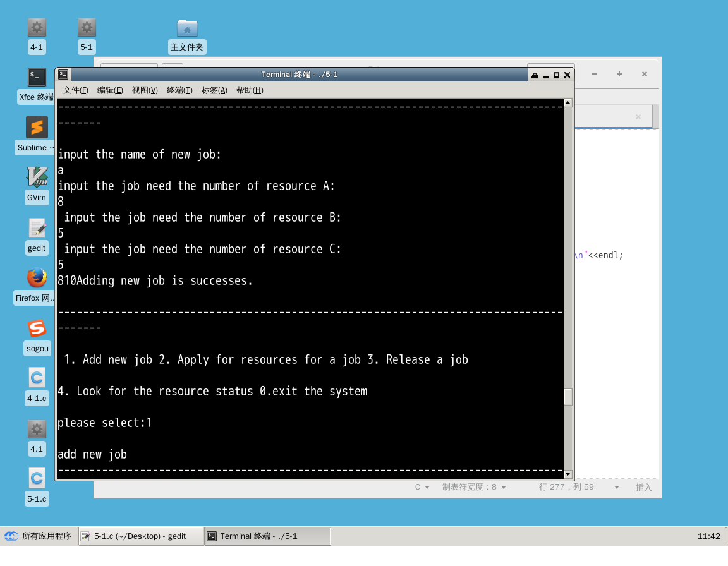This screenshot has width=728, height=566.
Task: Switch to gedit via its taskbar entry
Action: (x=140, y=536)
